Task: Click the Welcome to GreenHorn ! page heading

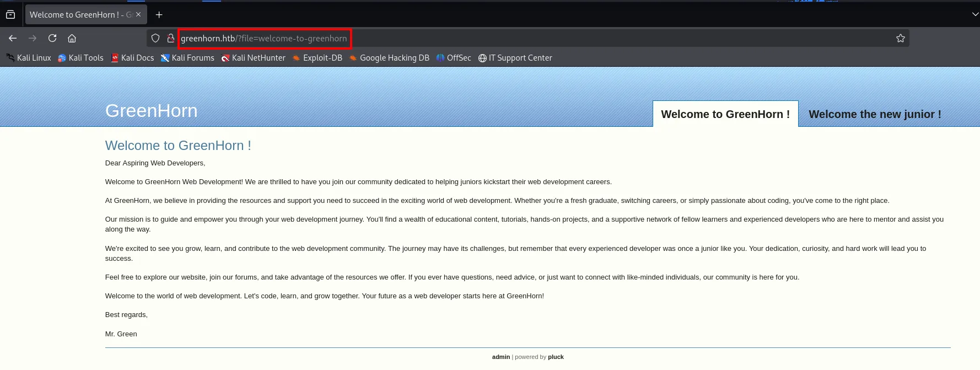Action: tap(178, 146)
